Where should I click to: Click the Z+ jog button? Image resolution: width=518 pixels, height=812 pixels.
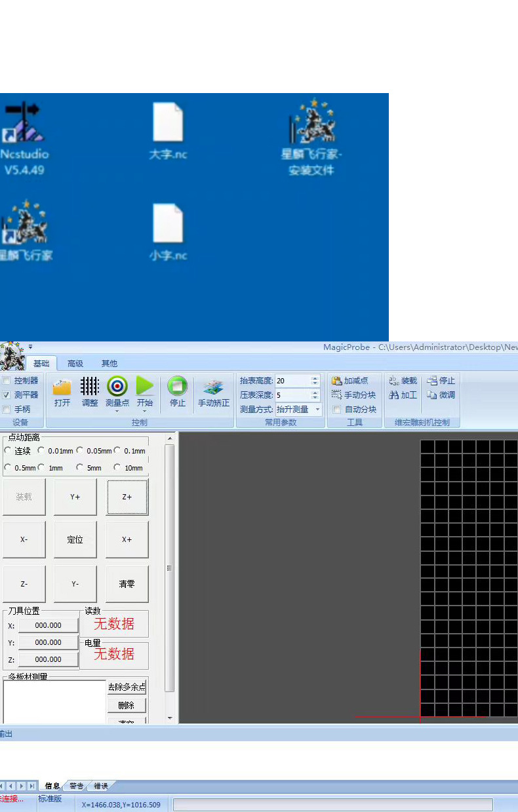pyautogui.click(x=127, y=497)
